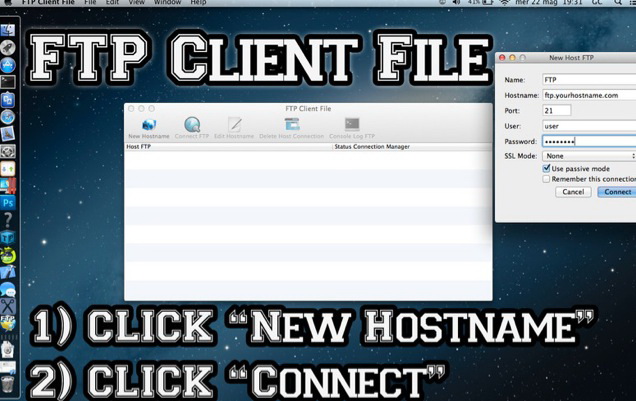Viewport: 636px width, 401px height.
Task: Click the Name input field
Action: click(x=589, y=80)
